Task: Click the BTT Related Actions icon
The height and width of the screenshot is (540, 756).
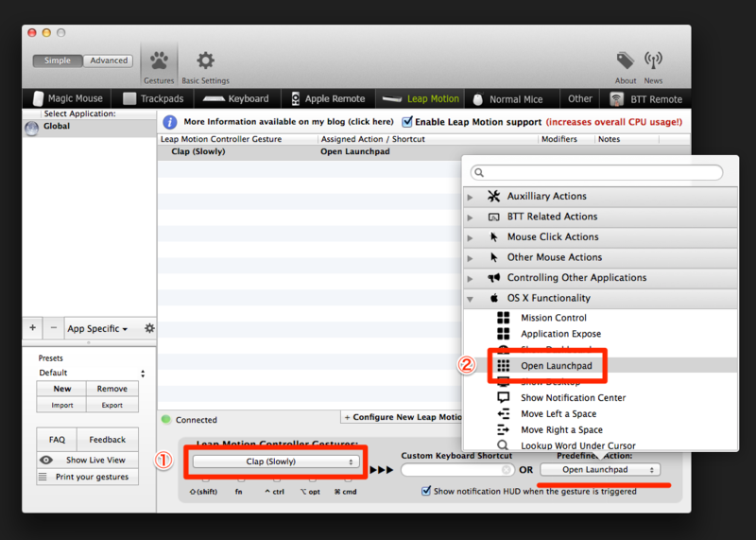Action: (x=493, y=217)
